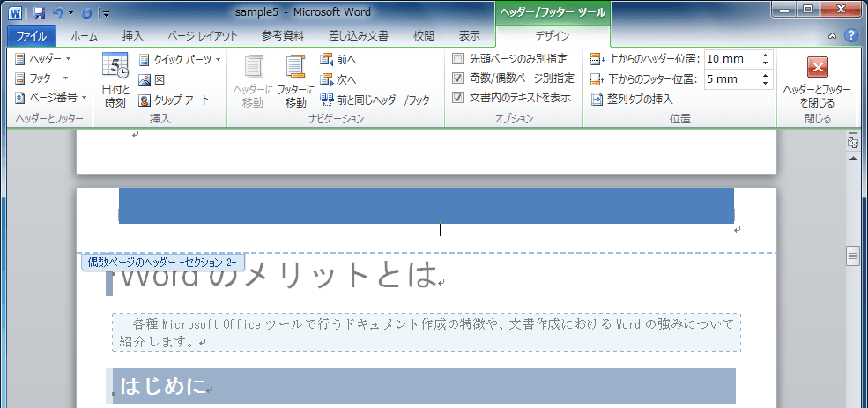Undo the last action in Quick Access toolbar
The width and height of the screenshot is (868, 408).
pyautogui.click(x=58, y=12)
